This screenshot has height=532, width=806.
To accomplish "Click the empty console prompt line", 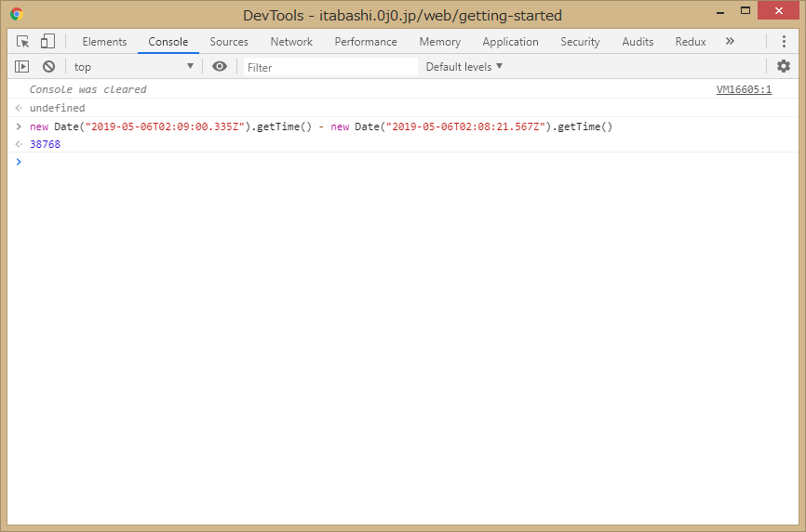I will point(372,162).
